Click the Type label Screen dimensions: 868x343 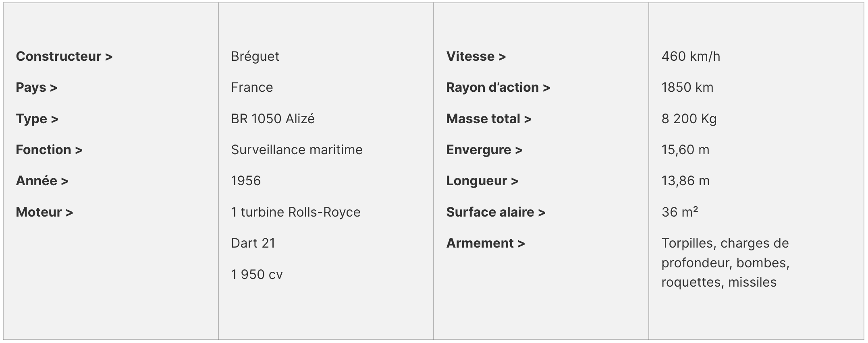(x=37, y=119)
